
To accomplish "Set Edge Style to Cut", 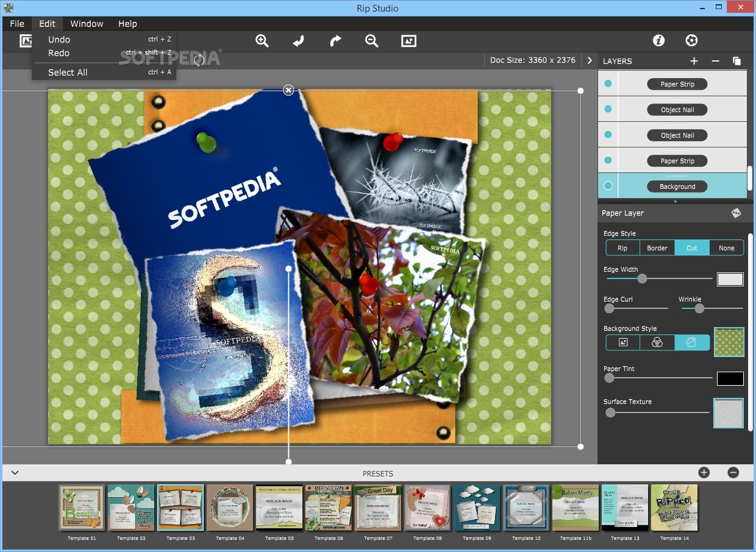I will pos(692,248).
